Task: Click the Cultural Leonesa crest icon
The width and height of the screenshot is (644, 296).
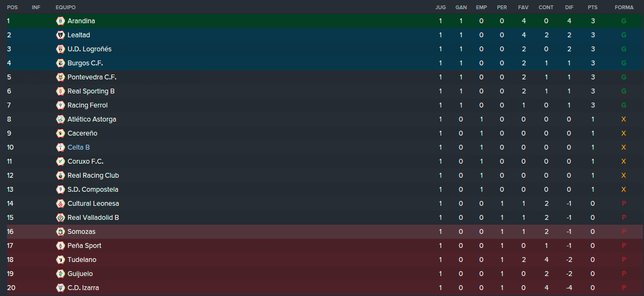Action: [x=61, y=204]
